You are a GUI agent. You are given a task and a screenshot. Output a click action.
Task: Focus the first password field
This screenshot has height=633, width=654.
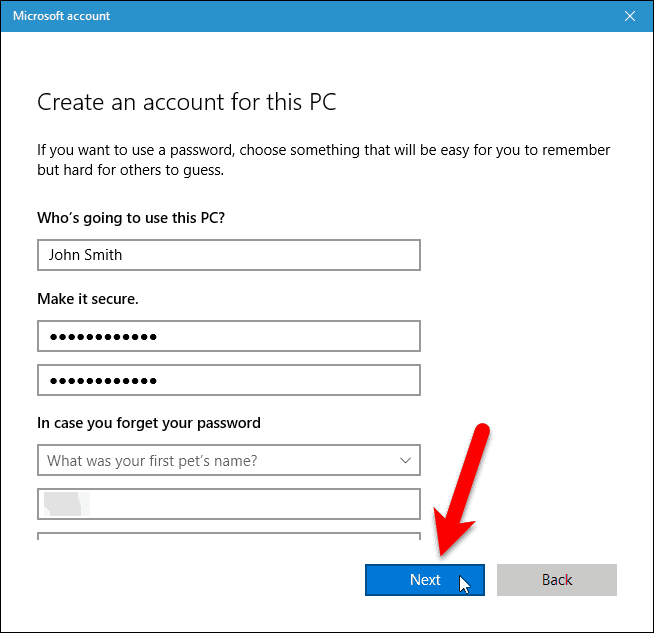[229, 336]
